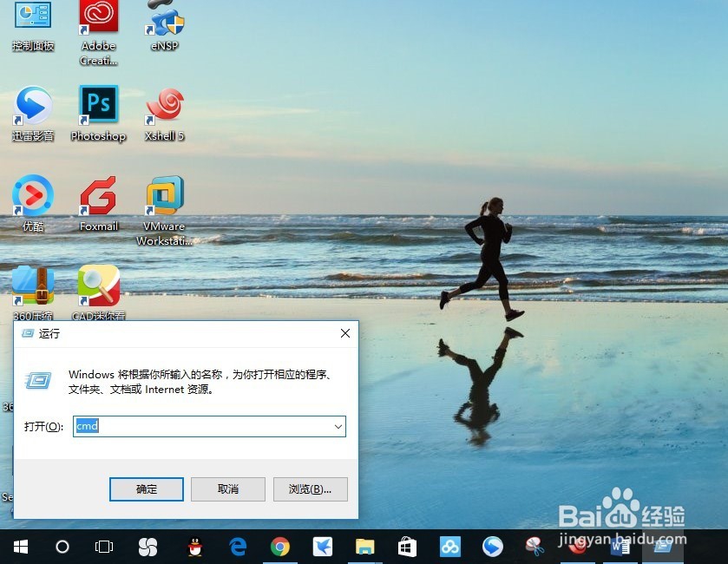Open the eNSP network simulator
Screen dimensions: 728x564
click(x=163, y=17)
